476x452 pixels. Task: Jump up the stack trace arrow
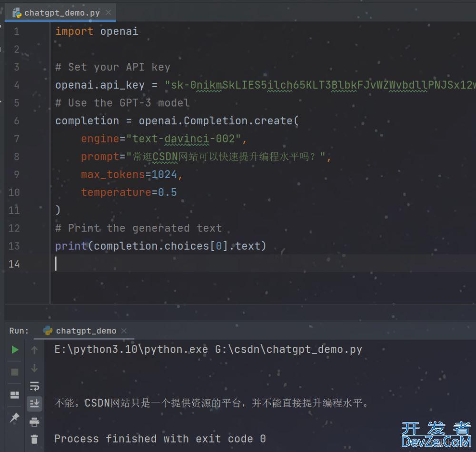pos(34,350)
